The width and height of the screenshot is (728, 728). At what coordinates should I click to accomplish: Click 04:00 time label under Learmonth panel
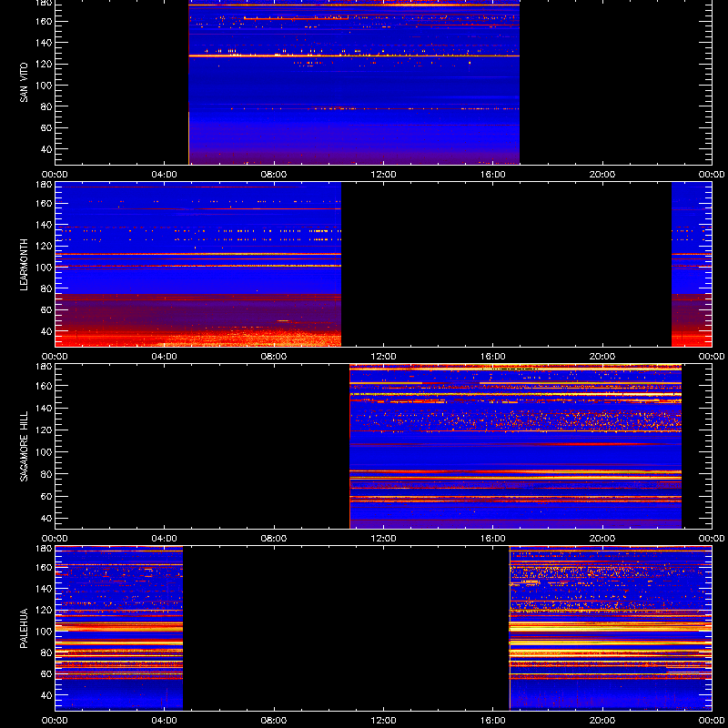pos(165,357)
